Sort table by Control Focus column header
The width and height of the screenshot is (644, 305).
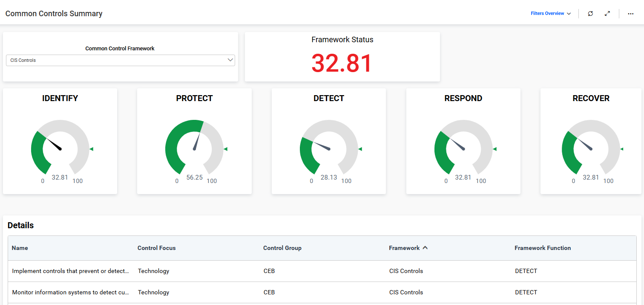[x=156, y=248]
